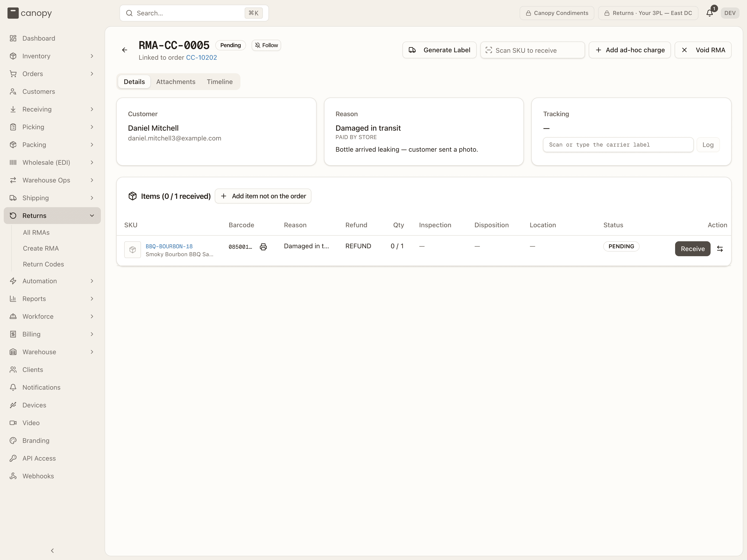Open linked order CC-10202

click(201, 57)
